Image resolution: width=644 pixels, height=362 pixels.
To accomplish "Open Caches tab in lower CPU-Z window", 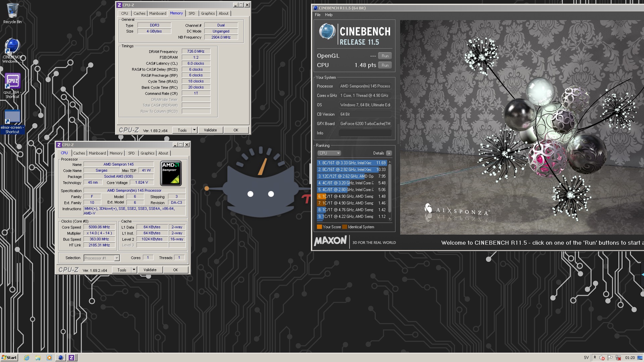I will click(x=79, y=153).
